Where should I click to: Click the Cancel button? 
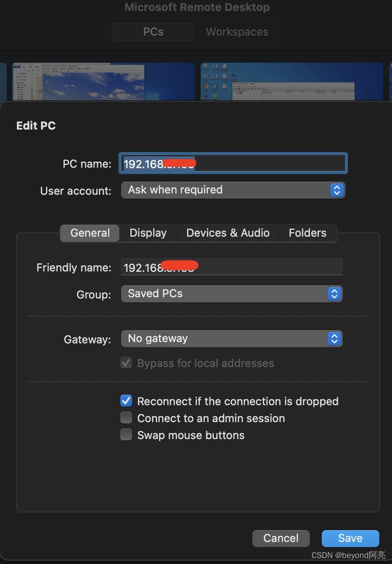(281, 538)
